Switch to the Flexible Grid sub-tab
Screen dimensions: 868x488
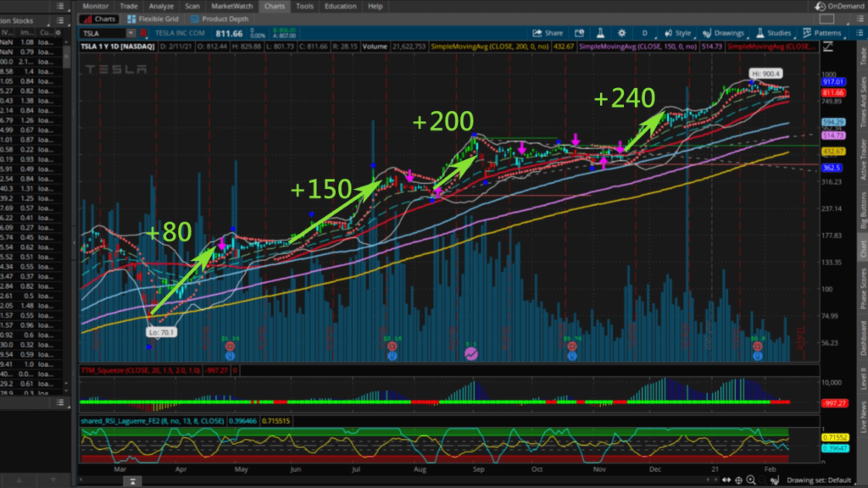(153, 19)
